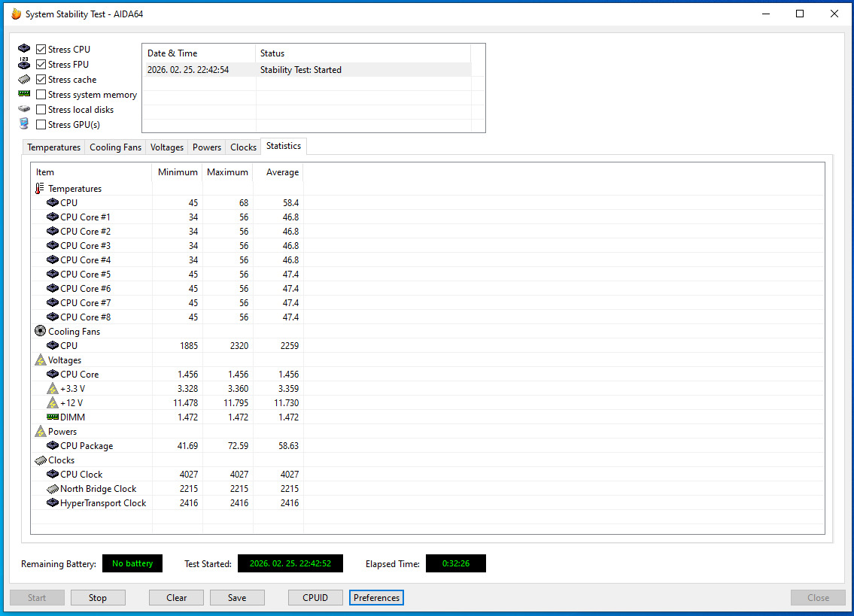The image size is (854, 616).
Task: Uncheck the Stress CPU checkbox
Action: point(41,49)
